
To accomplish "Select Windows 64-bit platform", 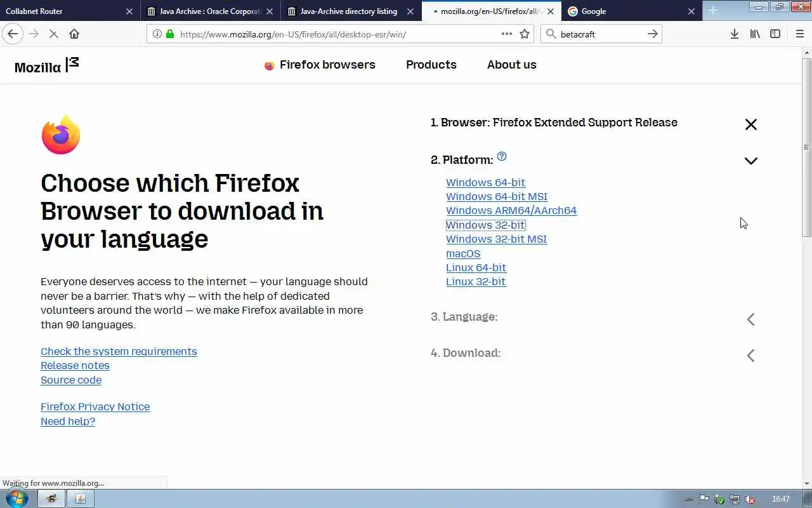I will [x=485, y=183].
